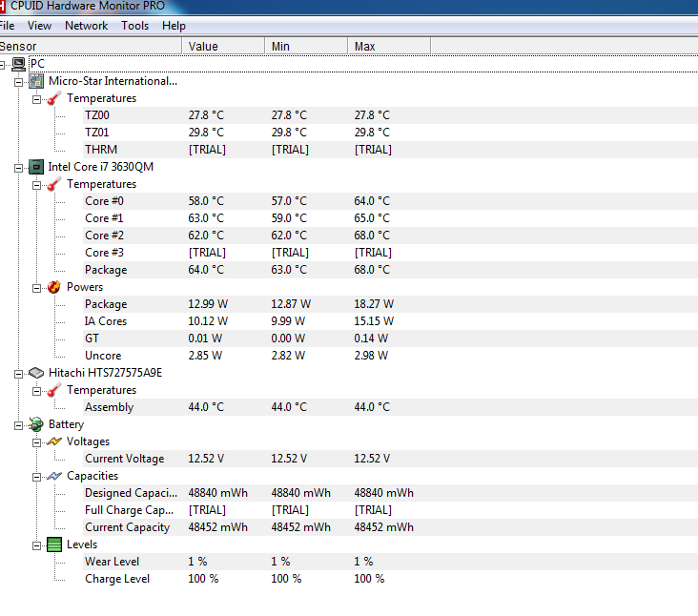The width and height of the screenshot is (698, 616).
Task: Open the Network menu
Action: click(x=87, y=26)
